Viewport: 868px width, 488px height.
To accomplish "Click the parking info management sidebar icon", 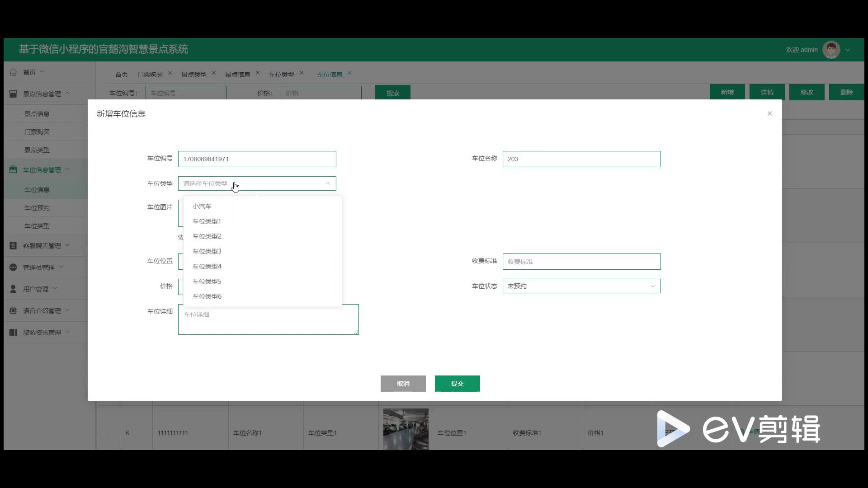I will tap(13, 170).
